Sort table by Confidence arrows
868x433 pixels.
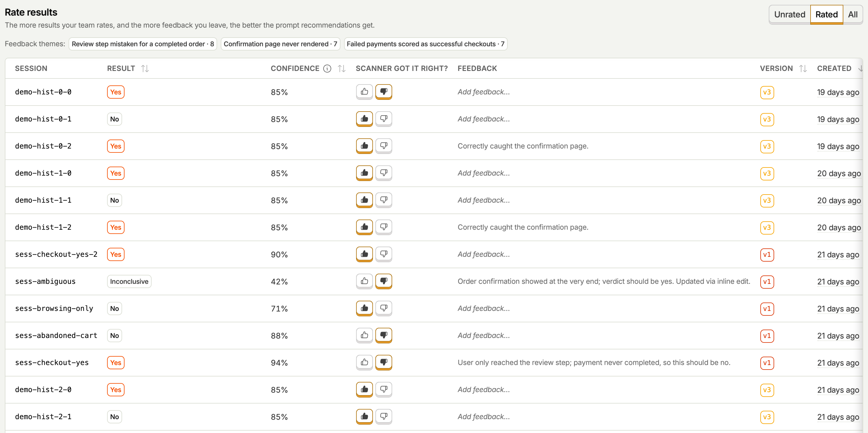[x=342, y=68]
